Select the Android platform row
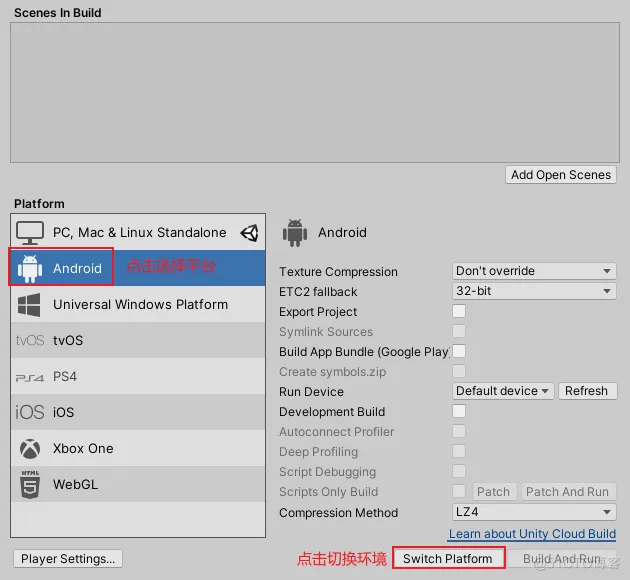The height and width of the screenshot is (580, 630). click(138, 268)
